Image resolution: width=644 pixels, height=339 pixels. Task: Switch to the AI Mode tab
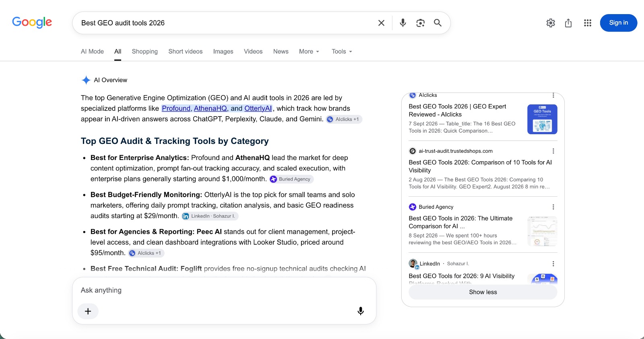coord(92,52)
